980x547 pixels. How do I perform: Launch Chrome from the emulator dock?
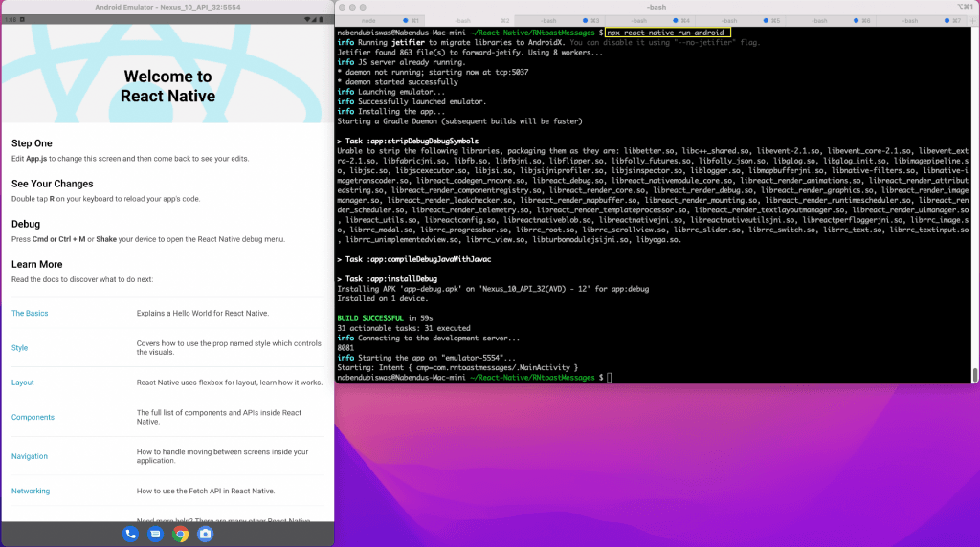pos(180,535)
